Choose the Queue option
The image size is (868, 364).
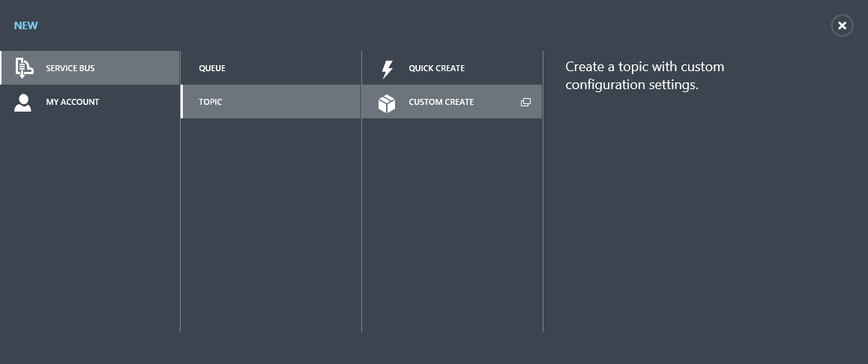click(212, 68)
